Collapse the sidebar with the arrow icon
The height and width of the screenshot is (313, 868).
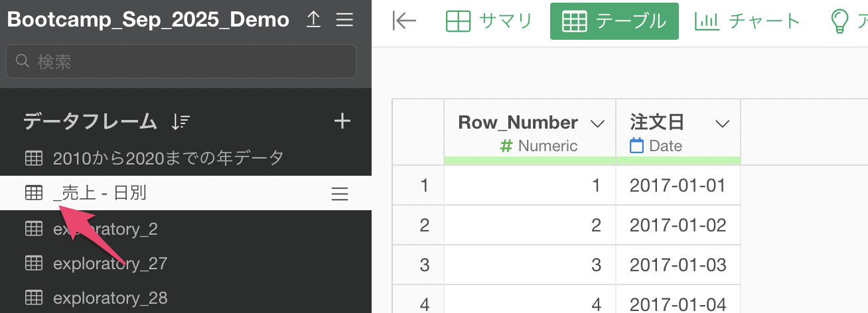pyautogui.click(x=404, y=21)
